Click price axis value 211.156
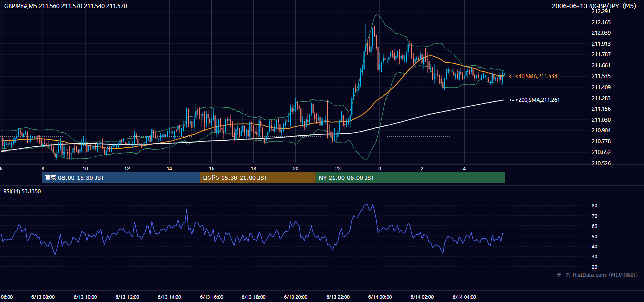 [600, 109]
